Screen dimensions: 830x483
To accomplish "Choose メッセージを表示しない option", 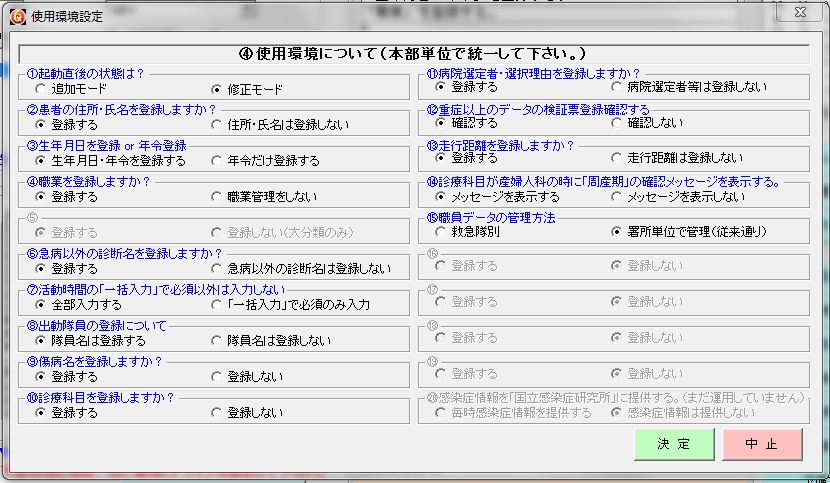I will [616, 196].
